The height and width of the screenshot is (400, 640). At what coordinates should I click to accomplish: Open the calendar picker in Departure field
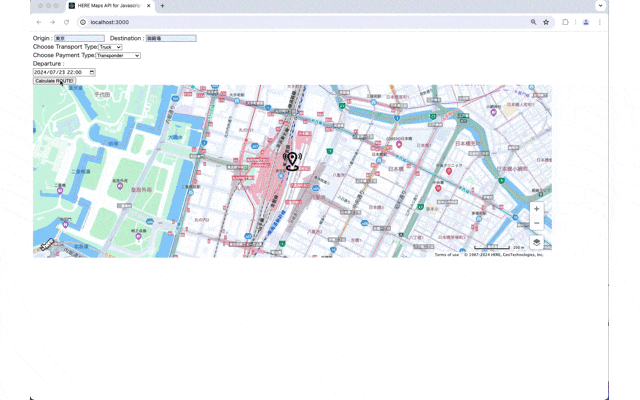coord(92,72)
